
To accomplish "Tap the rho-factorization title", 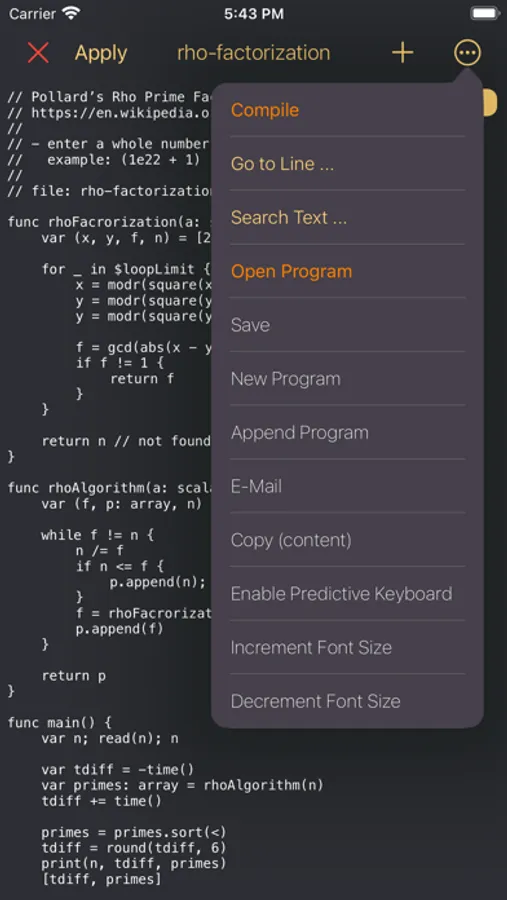I will coord(253,53).
